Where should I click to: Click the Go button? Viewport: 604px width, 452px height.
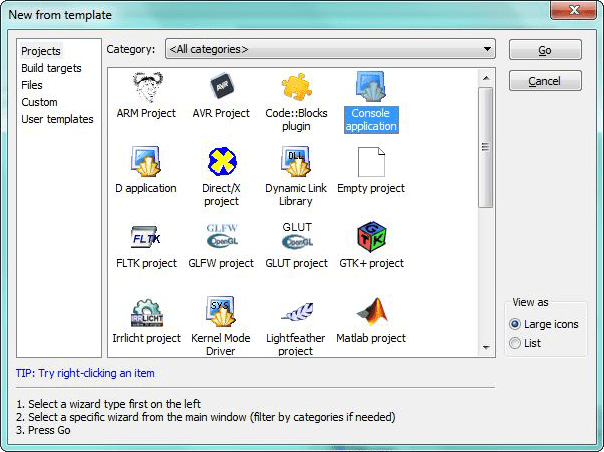[x=545, y=50]
